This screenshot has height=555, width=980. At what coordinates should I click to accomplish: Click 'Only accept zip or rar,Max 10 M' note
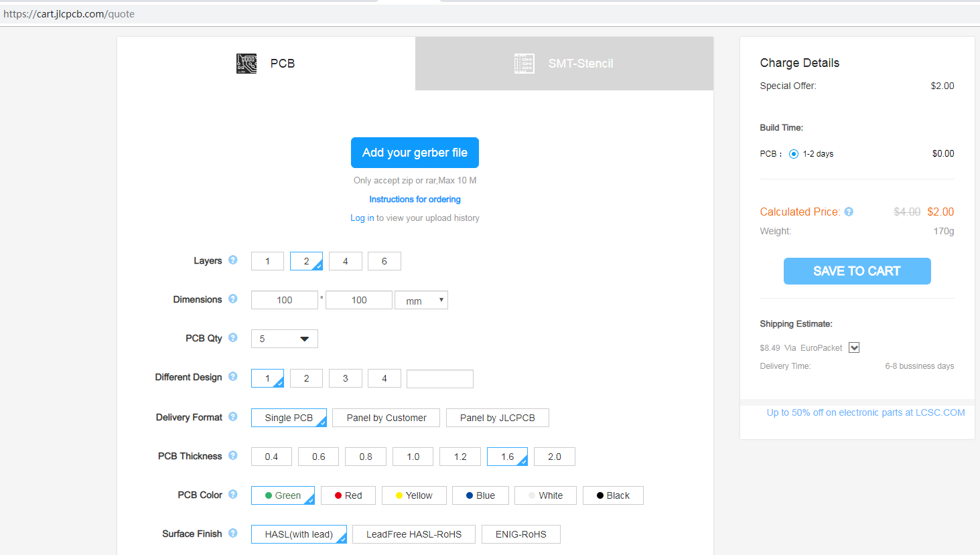click(415, 181)
